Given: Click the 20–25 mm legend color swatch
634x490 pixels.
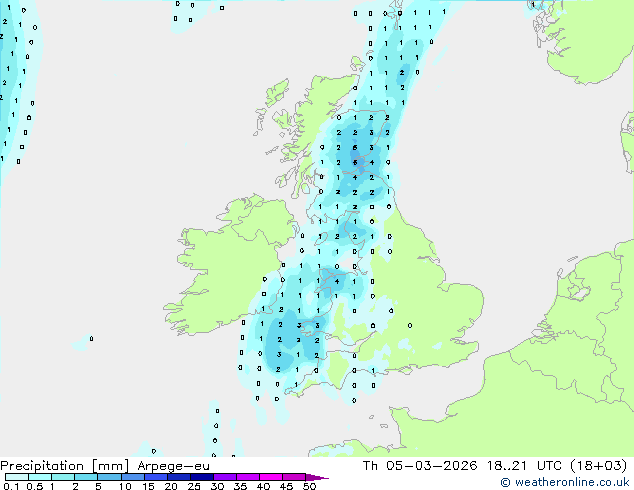Looking at the screenshot, I should 178,477.
